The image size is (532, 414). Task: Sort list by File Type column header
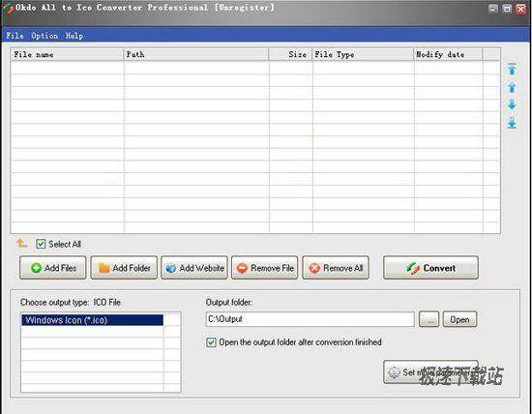(x=363, y=54)
